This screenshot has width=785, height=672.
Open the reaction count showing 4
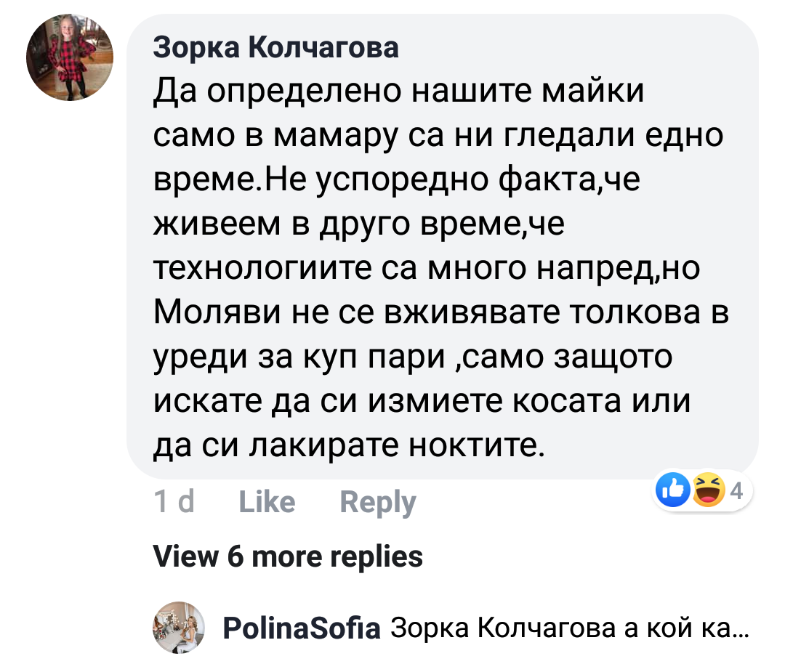pyautogui.click(x=736, y=493)
